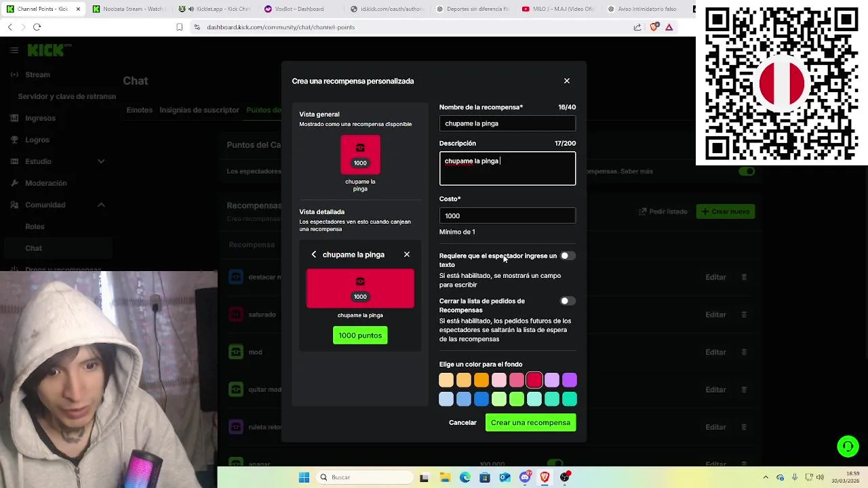Screen dimensions: 868x488
Task: Click the green 1000 puntos button
Action: tap(360, 335)
